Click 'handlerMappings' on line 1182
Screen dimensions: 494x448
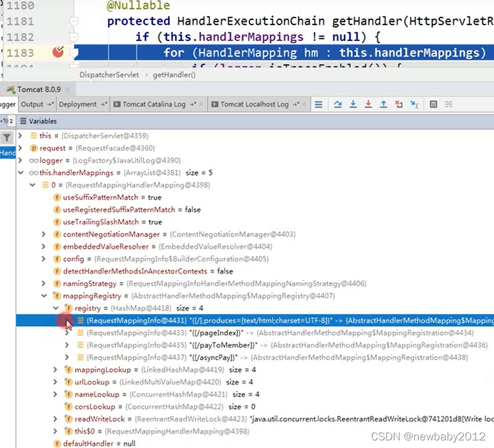click(x=251, y=37)
